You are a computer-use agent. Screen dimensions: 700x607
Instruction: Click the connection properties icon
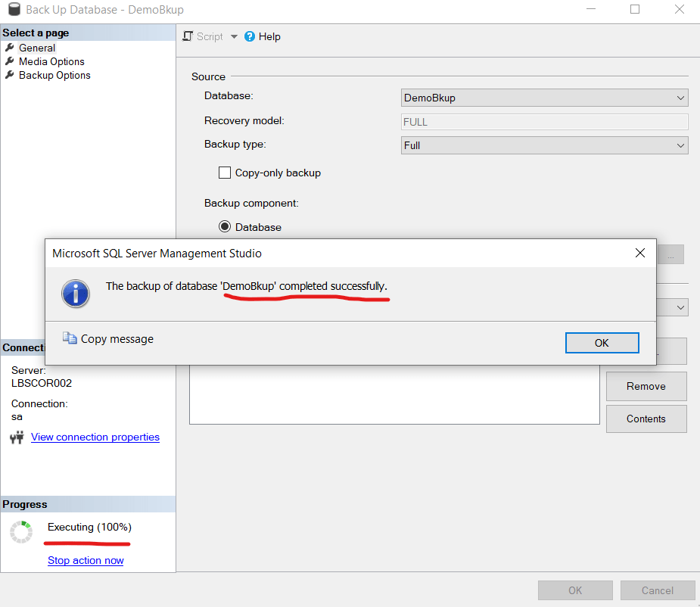17,437
